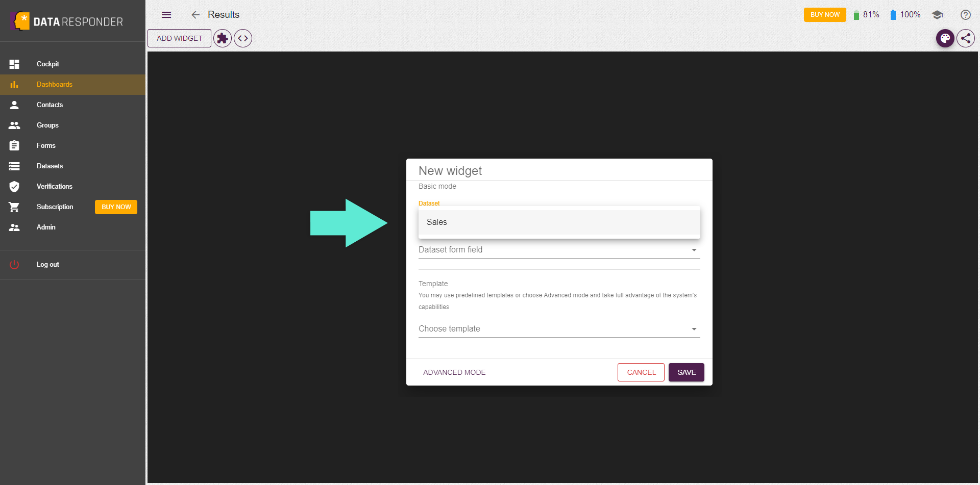980x485 pixels.
Task: Open the Subscription menu entry
Action: pos(55,207)
